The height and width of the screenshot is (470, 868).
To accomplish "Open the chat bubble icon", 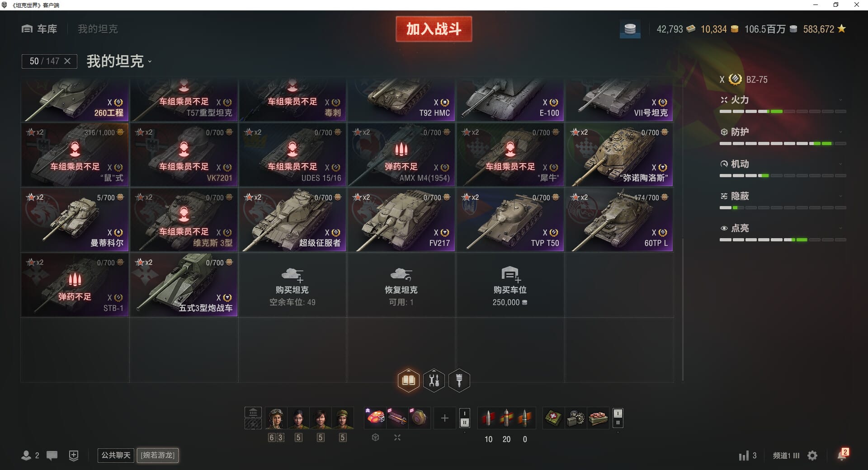I will pos(52,456).
